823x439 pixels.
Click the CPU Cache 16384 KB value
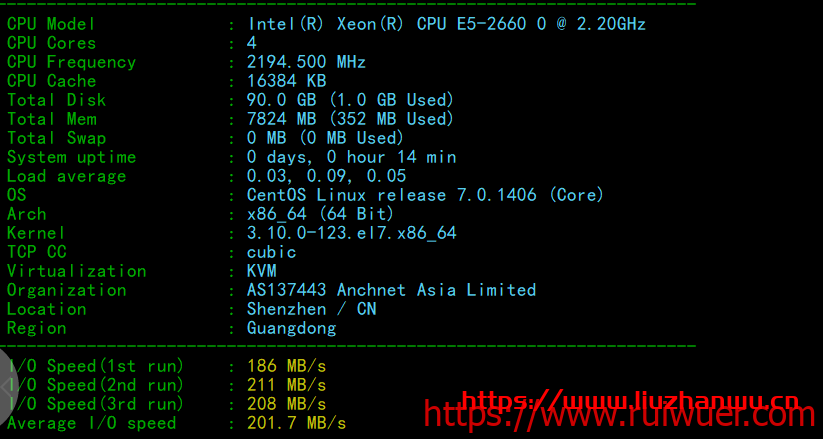click(286, 81)
